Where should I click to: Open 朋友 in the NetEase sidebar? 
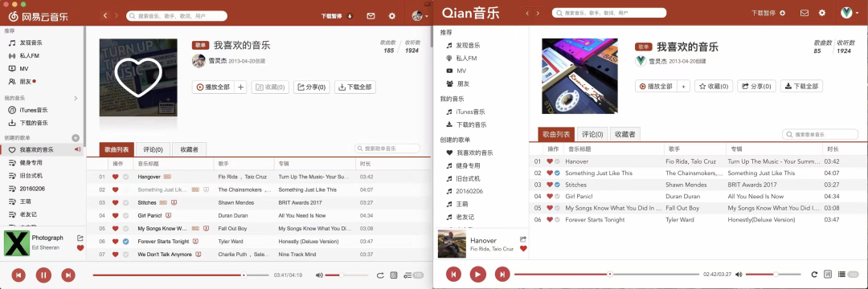(23, 82)
